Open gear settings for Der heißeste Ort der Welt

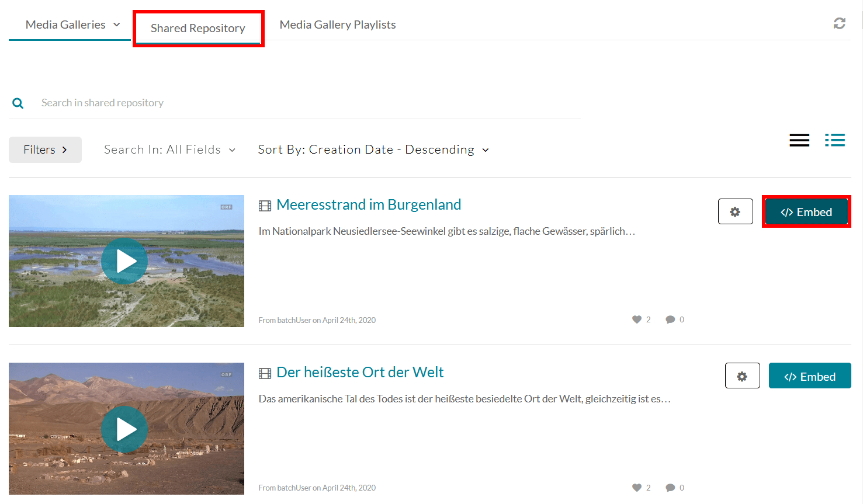click(x=742, y=377)
